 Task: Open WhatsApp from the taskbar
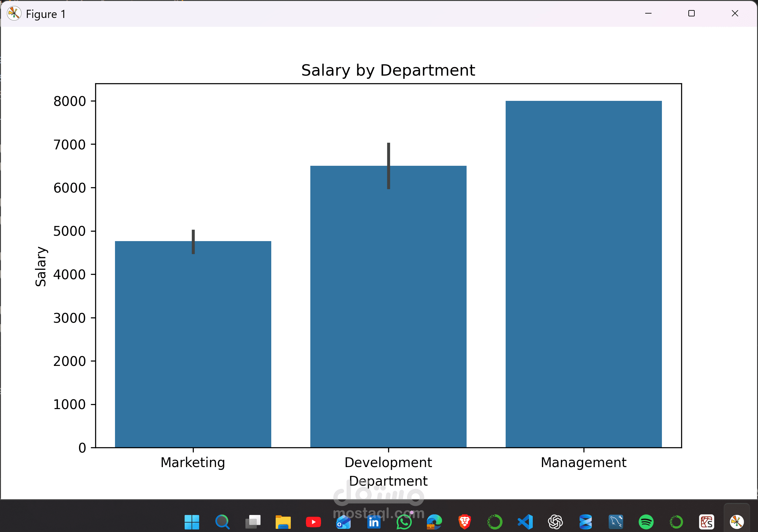click(x=404, y=523)
